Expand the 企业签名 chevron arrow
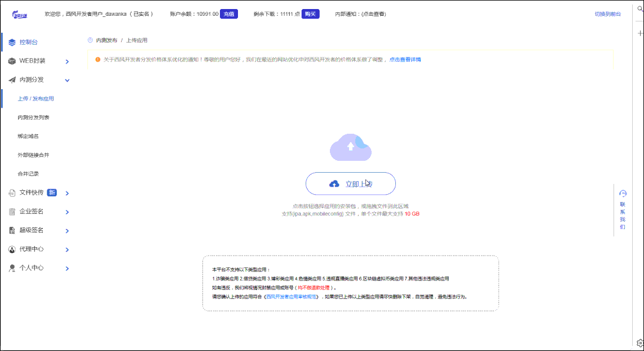The image size is (644, 351). 67,212
